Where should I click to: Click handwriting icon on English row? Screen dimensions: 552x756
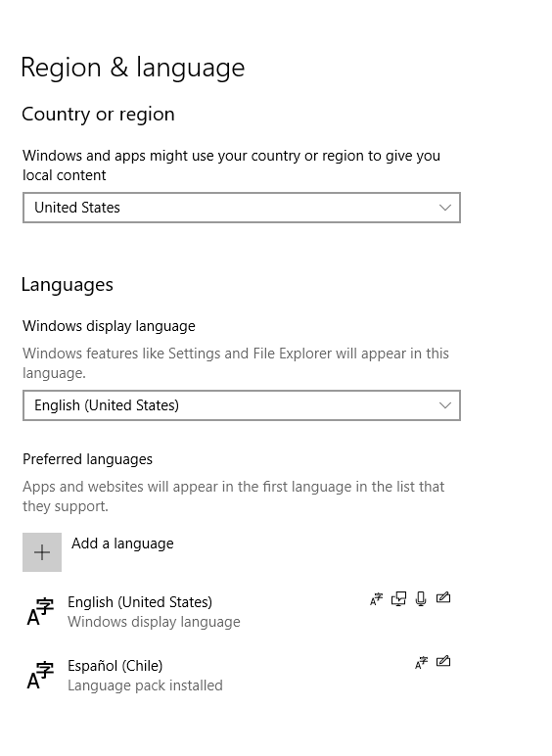[443, 598]
